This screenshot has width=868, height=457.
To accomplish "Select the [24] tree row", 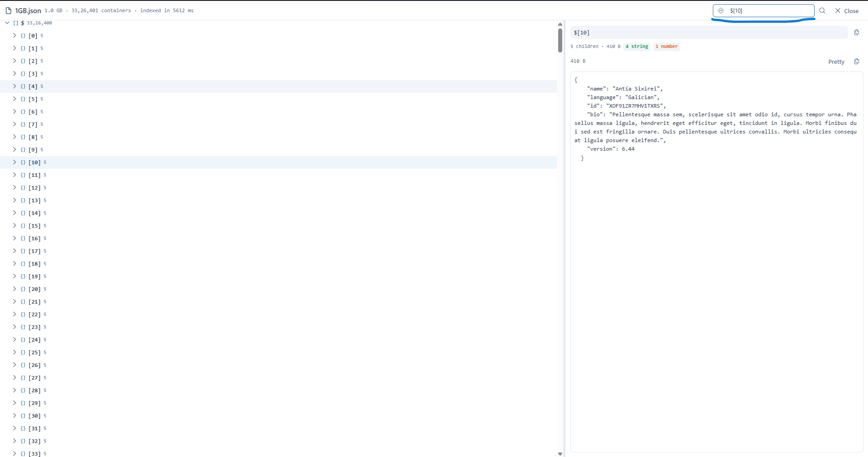I will [x=278, y=340].
